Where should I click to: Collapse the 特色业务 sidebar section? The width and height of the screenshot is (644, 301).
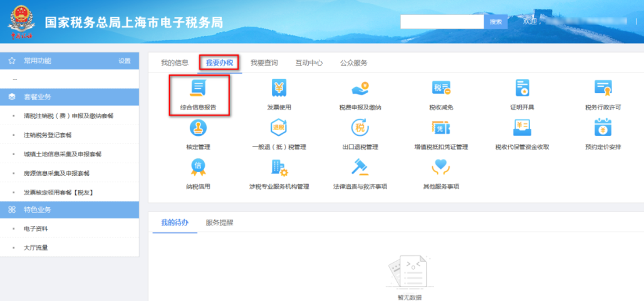(70, 210)
